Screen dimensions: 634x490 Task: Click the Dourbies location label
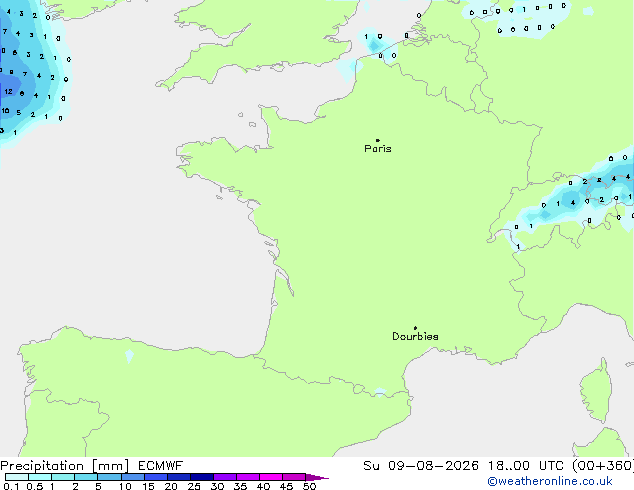(415, 336)
